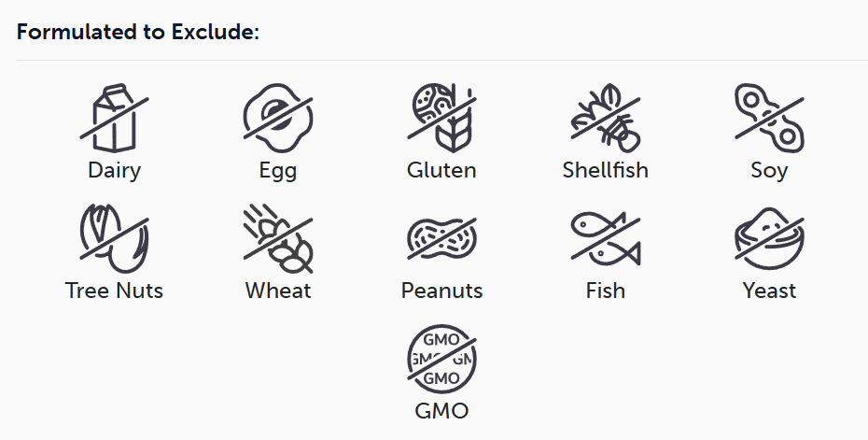Click the crossed-out Yeast bowl icon
The width and height of the screenshot is (868, 440).
click(769, 238)
